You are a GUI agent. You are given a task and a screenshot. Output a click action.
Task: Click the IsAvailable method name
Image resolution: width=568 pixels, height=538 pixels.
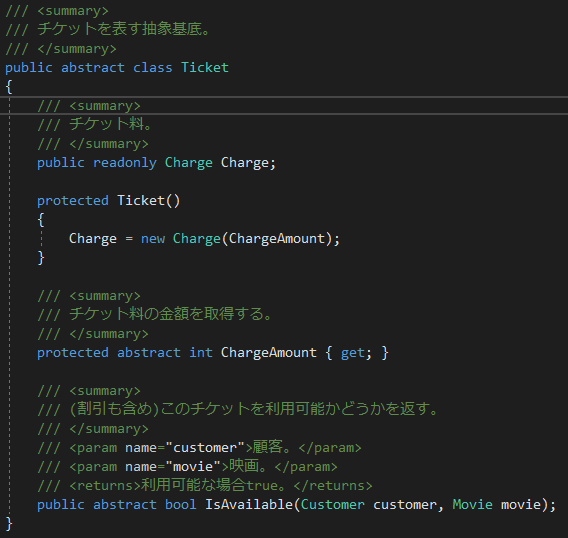click(248, 505)
